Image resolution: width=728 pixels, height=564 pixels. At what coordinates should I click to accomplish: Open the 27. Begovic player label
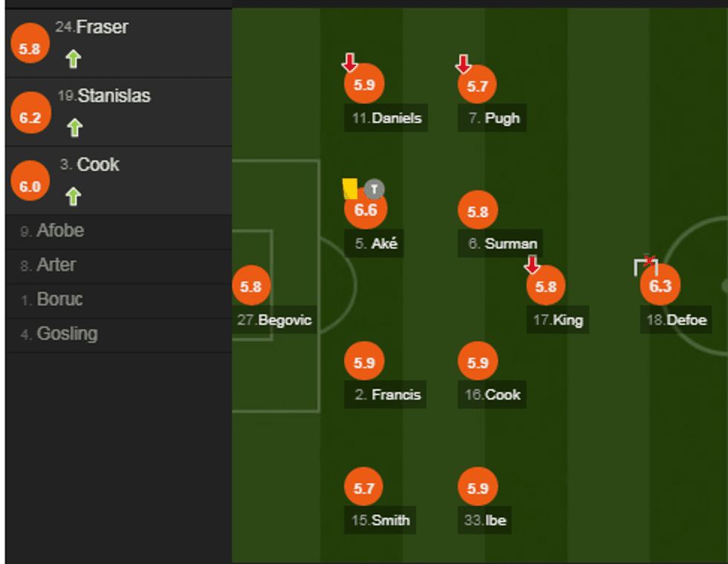[274, 321]
